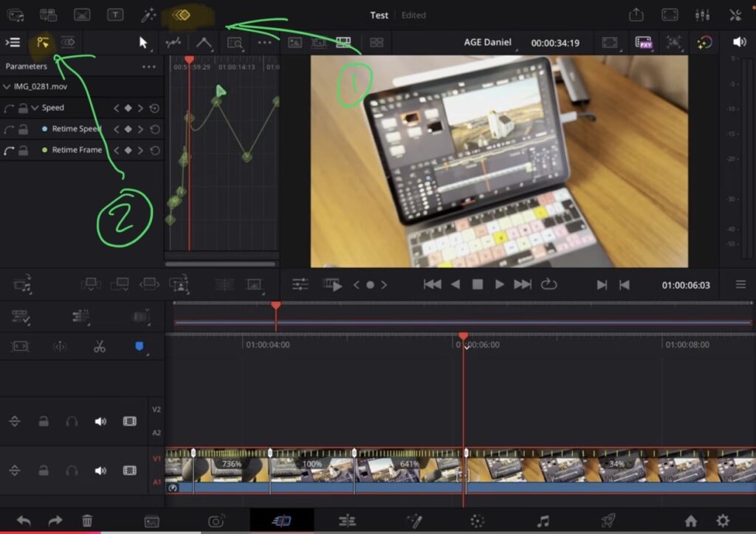Add keyframe diamond on Retime Speed row
This screenshot has width=756, height=534.
(x=128, y=129)
